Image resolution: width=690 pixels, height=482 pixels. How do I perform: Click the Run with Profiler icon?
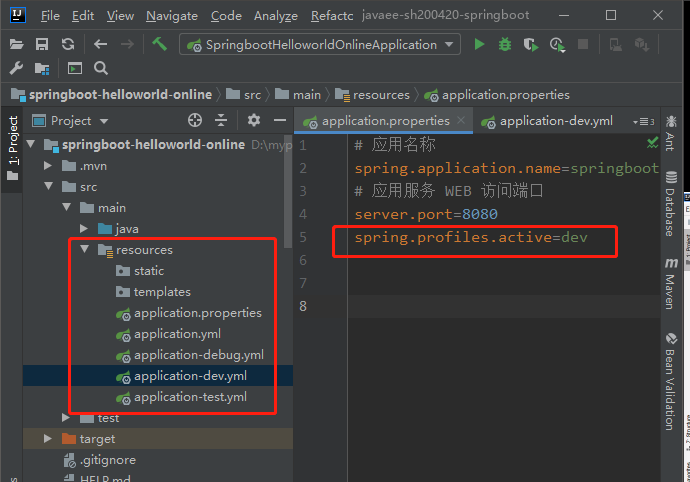557,44
